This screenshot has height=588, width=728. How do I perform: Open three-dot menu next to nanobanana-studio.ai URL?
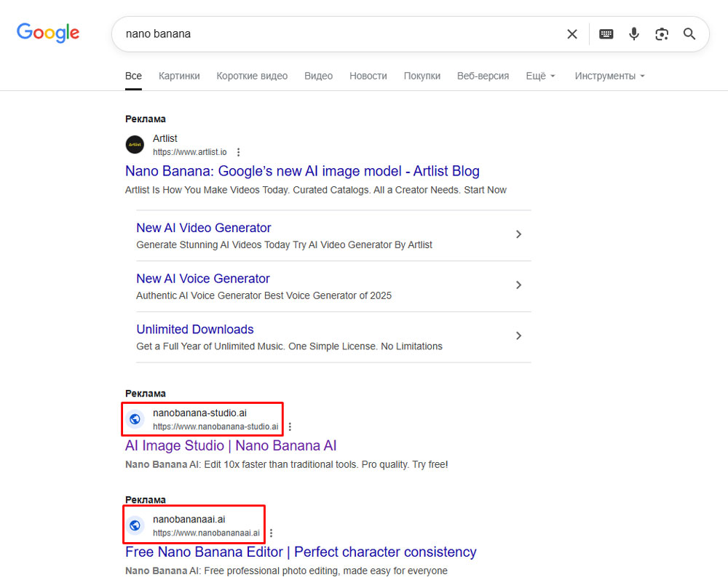290,426
